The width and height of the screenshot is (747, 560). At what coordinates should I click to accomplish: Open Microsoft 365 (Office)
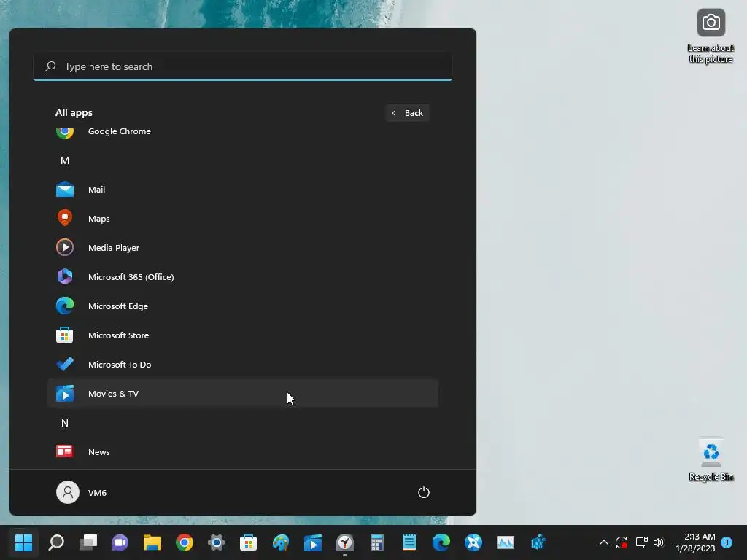242,276
